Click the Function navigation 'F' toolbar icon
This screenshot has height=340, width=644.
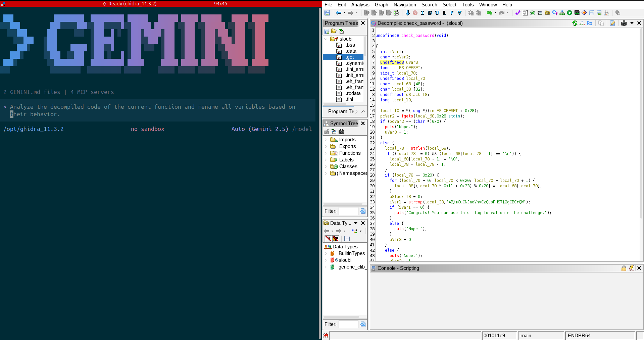click(452, 13)
